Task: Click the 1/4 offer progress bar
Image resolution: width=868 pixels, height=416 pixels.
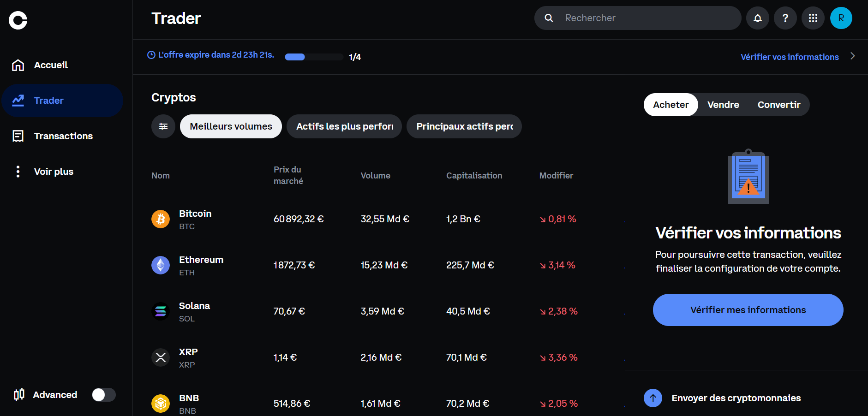Action: pos(314,57)
